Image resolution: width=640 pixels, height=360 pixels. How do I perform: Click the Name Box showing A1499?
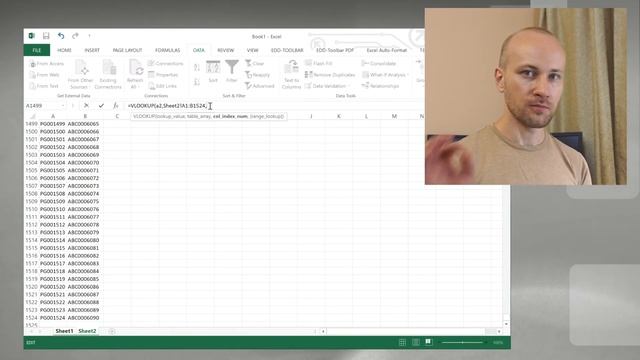(x=42, y=106)
